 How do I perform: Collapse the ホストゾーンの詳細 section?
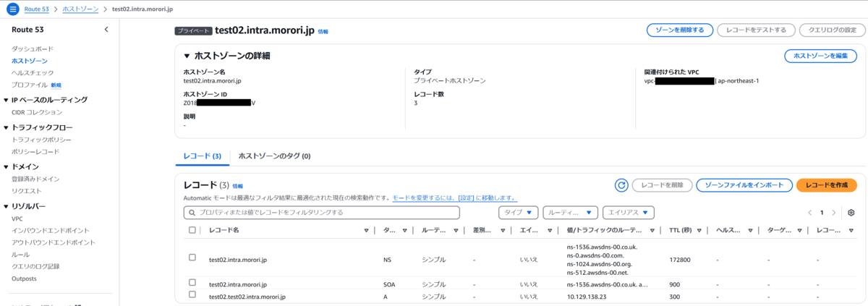[187, 56]
